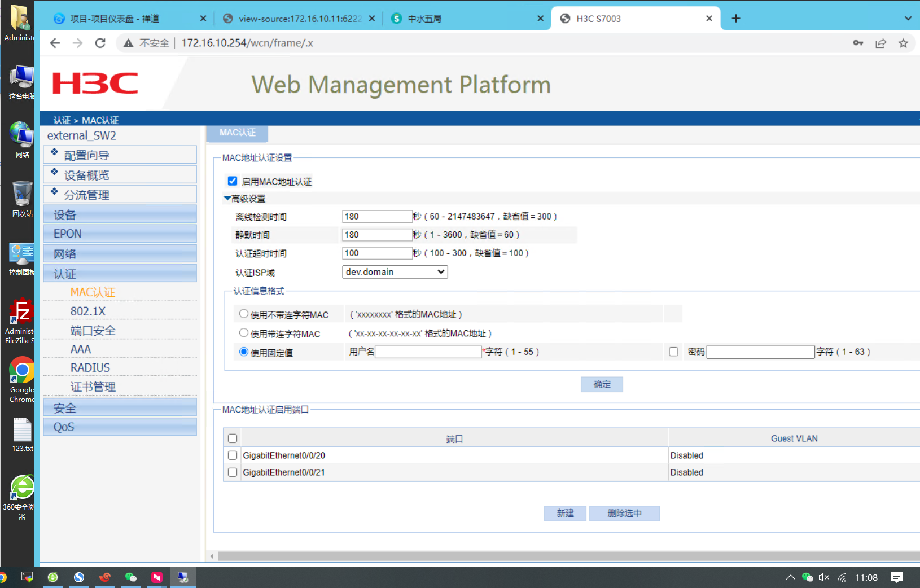Select the use fixed value radio
The height and width of the screenshot is (588, 920).
(x=244, y=352)
